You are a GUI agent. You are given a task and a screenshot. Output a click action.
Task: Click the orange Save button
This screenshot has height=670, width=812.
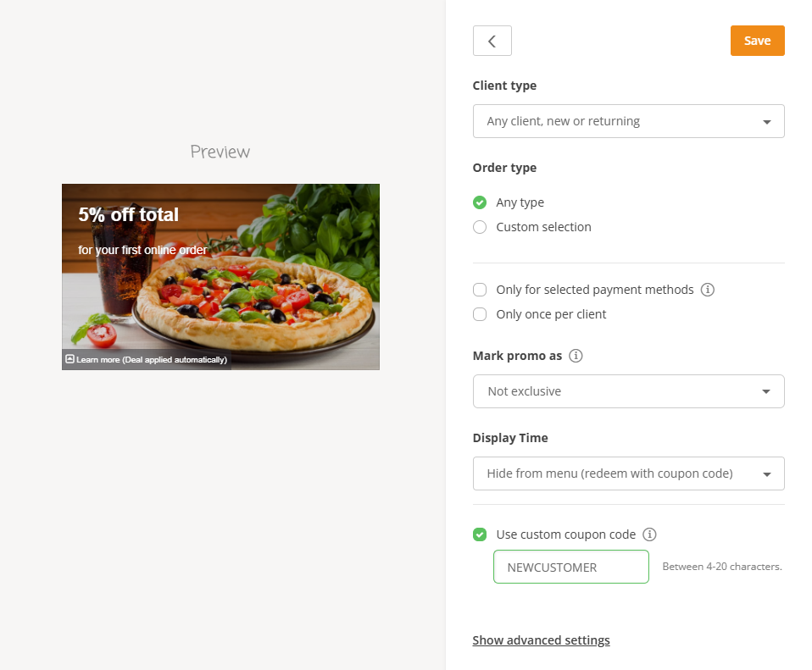click(x=757, y=41)
